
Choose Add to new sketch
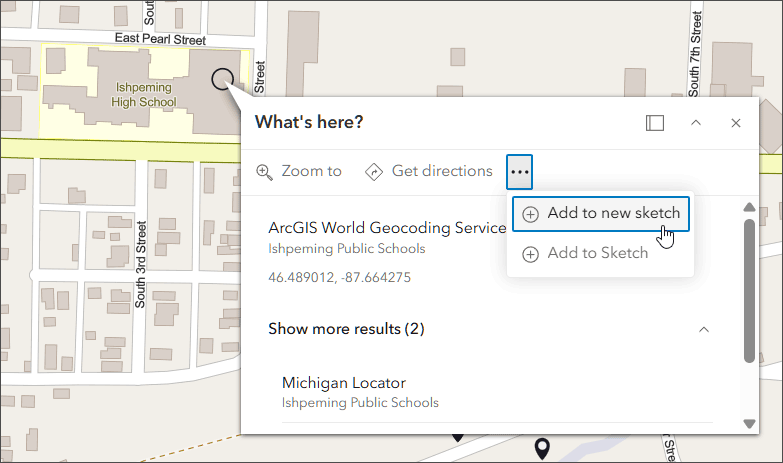coord(601,213)
